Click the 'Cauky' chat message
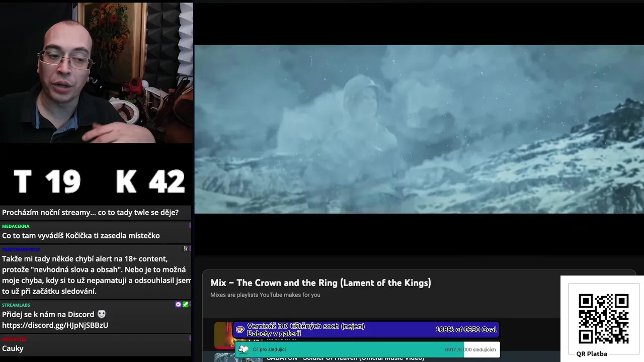The height and width of the screenshot is (362, 644). click(x=13, y=348)
